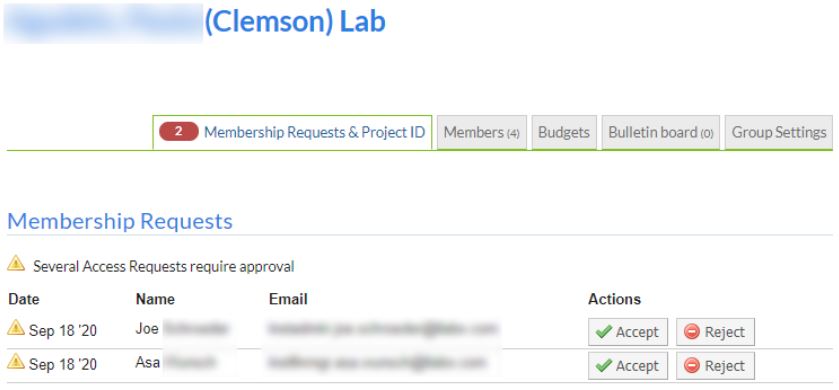Click the Sep 18 '20 date for Asa

(63, 365)
